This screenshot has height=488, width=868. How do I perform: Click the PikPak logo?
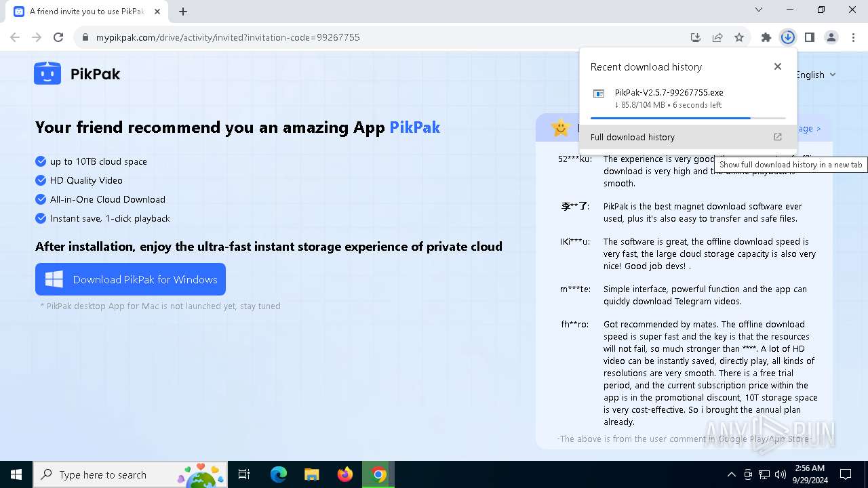coord(77,74)
